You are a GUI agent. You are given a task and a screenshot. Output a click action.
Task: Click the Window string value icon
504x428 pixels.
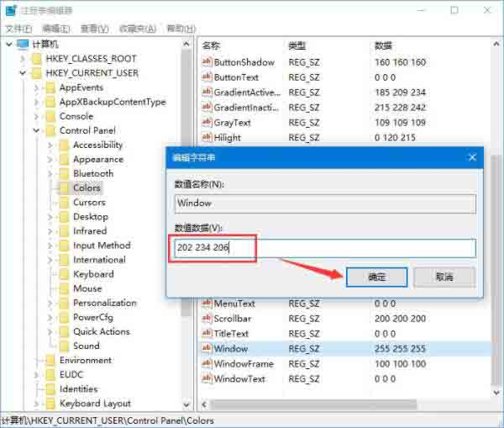click(x=207, y=348)
